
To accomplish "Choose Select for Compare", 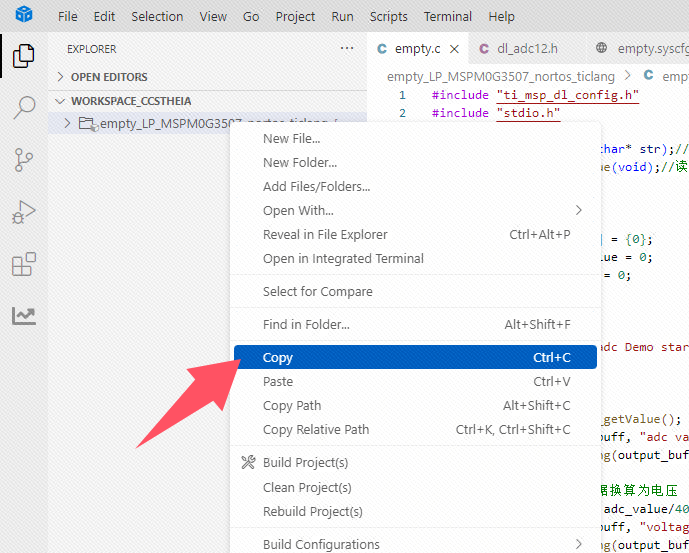I will click(x=415, y=291).
